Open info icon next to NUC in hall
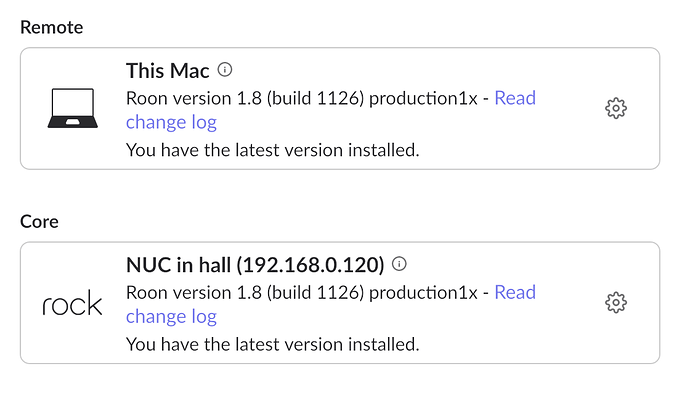The width and height of the screenshot is (690, 395). click(x=399, y=264)
